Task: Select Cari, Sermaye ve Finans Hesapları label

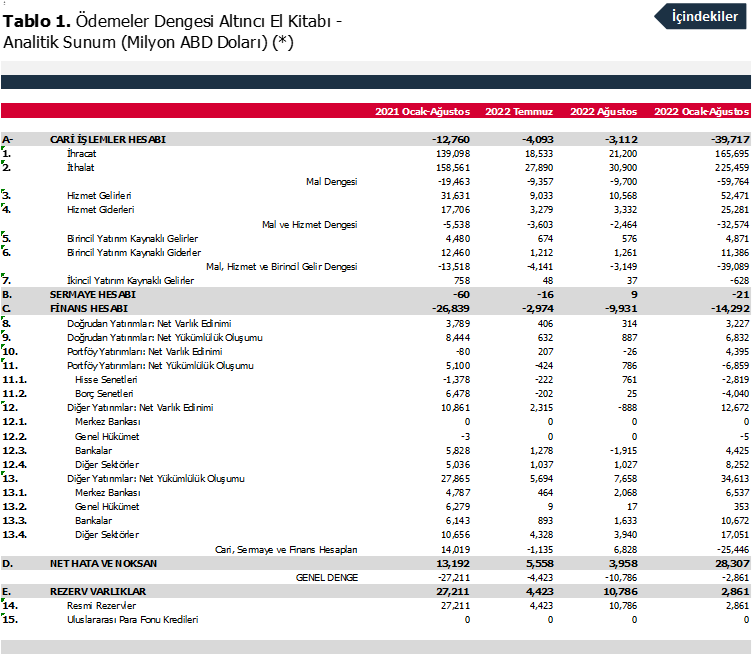Action: coord(286,550)
